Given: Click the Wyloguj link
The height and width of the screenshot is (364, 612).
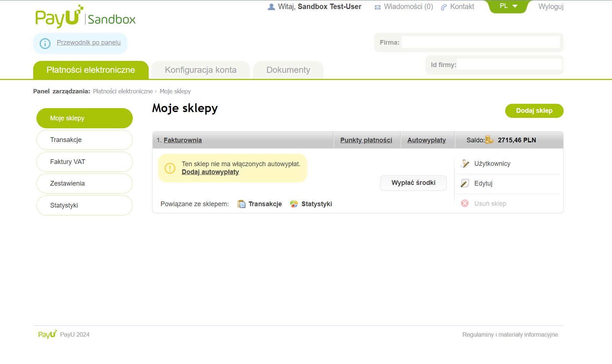Looking at the screenshot, I should (551, 6).
